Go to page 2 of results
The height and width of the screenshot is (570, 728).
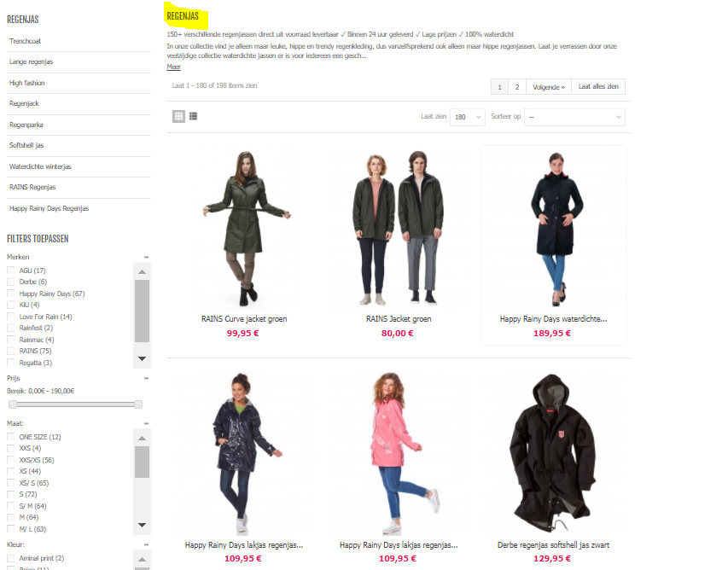coord(517,87)
